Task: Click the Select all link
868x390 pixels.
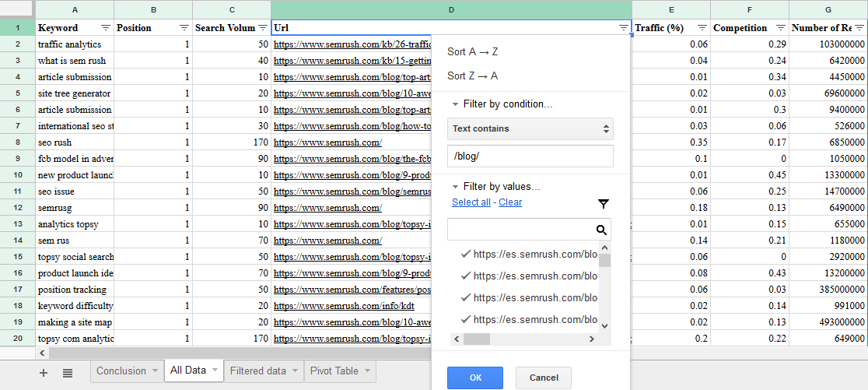Action: (471, 202)
